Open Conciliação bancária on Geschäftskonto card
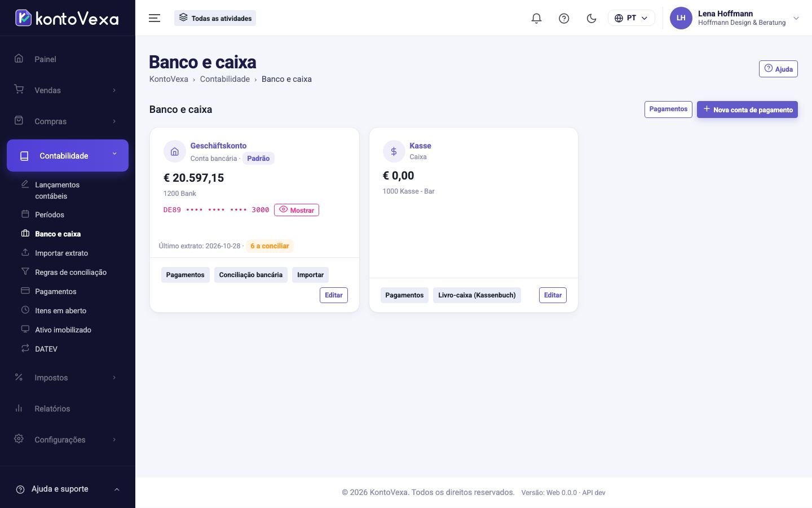The image size is (812, 508). tap(251, 275)
